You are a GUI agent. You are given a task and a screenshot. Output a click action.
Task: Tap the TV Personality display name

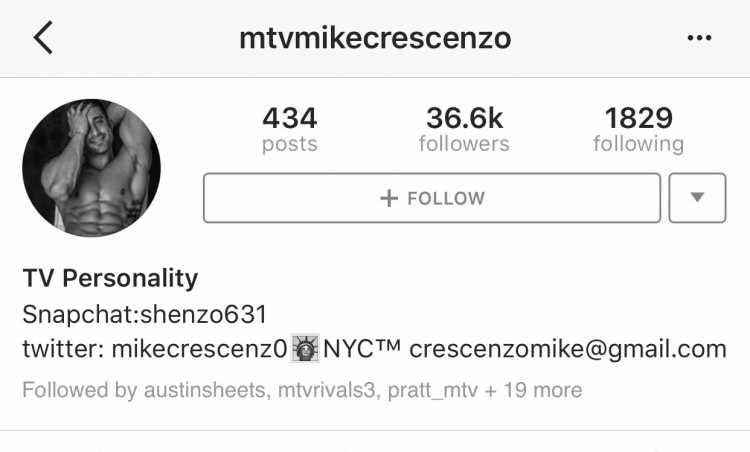[x=110, y=278]
